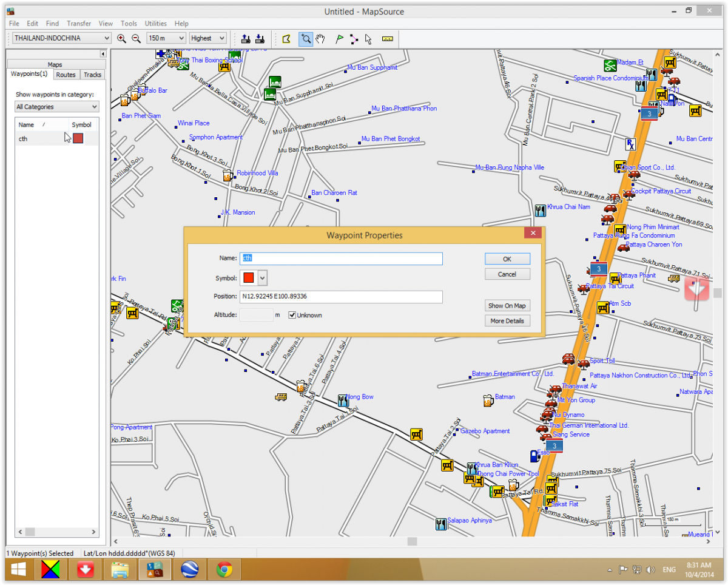Image resolution: width=728 pixels, height=585 pixels.
Task: Switch to the Tracks tab
Action: [92, 75]
